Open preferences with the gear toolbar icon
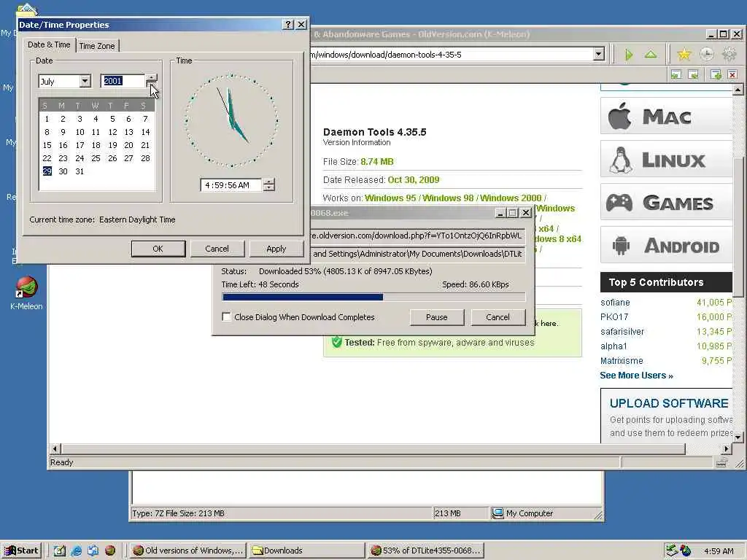 [729, 54]
